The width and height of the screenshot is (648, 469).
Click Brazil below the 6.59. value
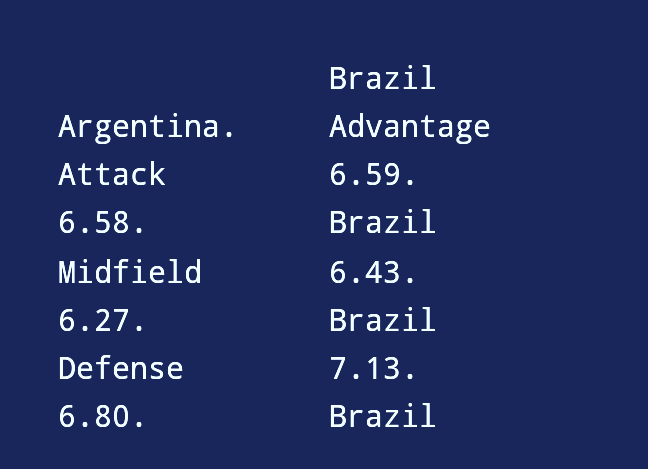382,223
